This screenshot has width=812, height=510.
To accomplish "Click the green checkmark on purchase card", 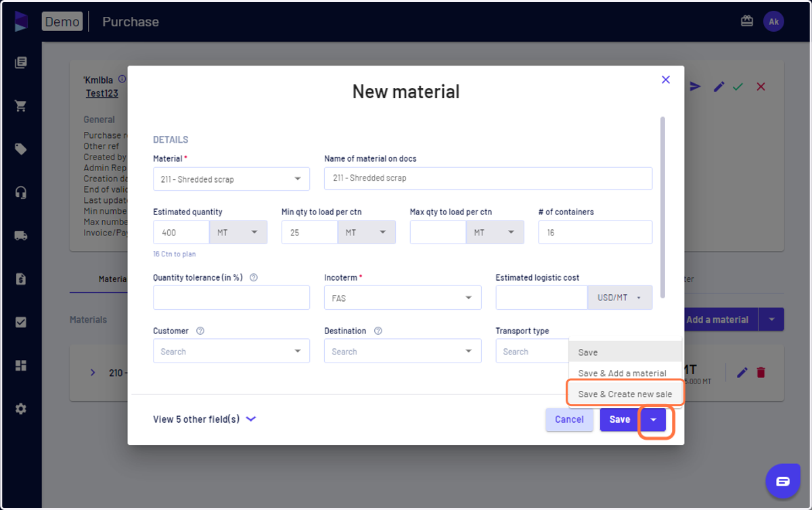I will click(738, 87).
